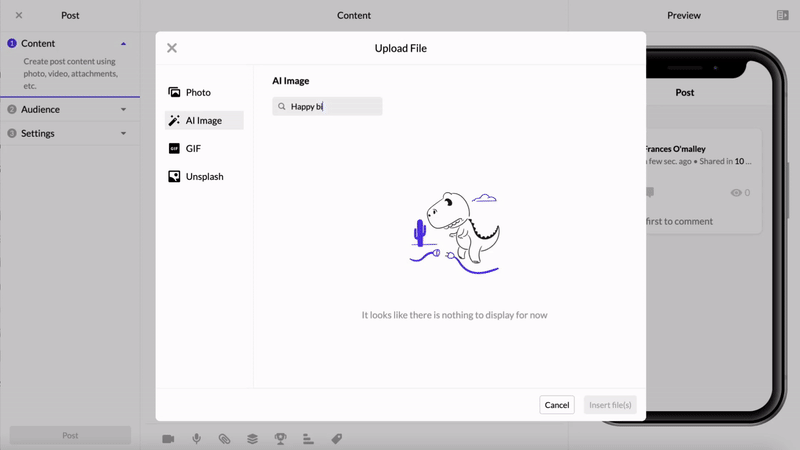Expand the Audience section
The height and width of the screenshot is (450, 800).
(x=123, y=109)
